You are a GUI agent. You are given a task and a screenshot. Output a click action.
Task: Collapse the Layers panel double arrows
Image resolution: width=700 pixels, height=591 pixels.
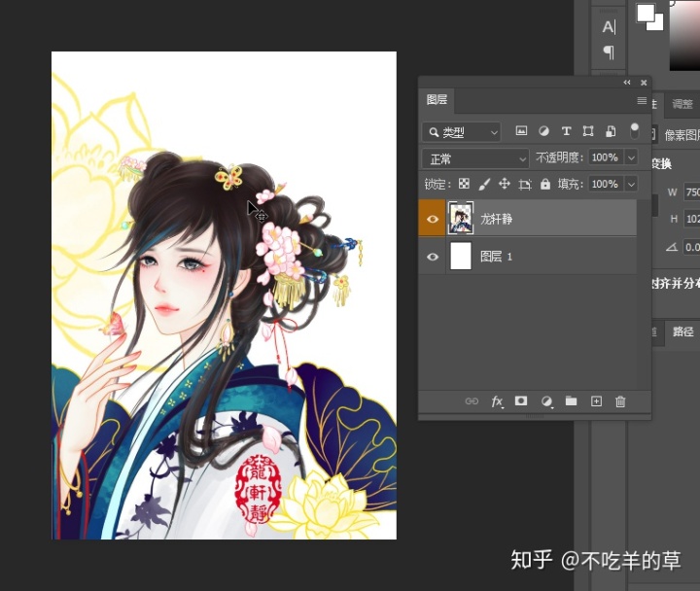pos(627,83)
